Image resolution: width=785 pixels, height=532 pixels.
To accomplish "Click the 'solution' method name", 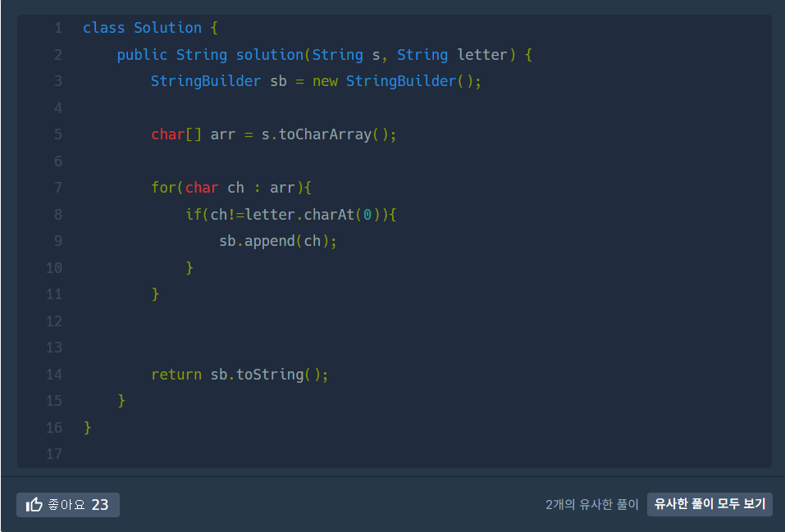I will pos(269,55).
